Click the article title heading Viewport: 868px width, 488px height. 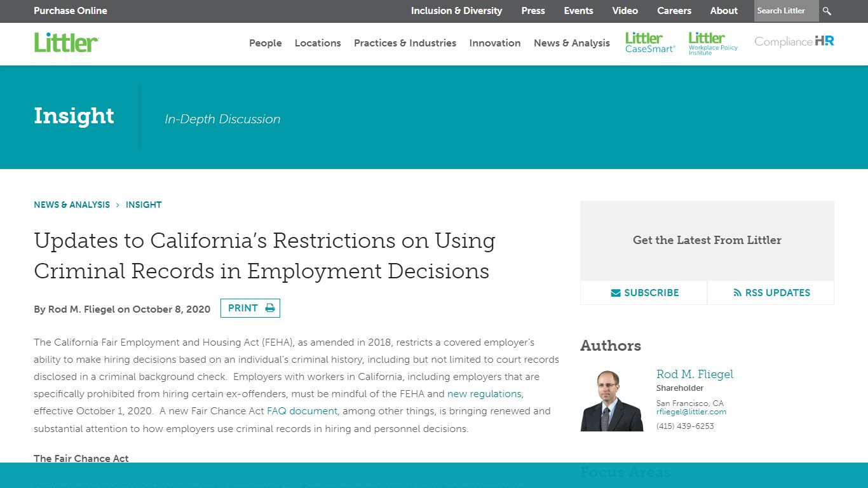click(x=264, y=255)
